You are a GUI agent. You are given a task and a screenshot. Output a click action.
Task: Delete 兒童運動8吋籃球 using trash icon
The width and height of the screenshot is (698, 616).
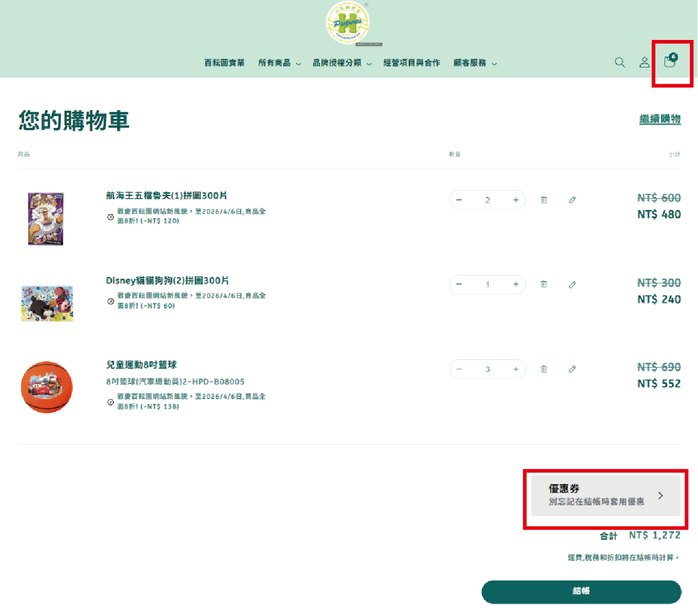coord(544,369)
